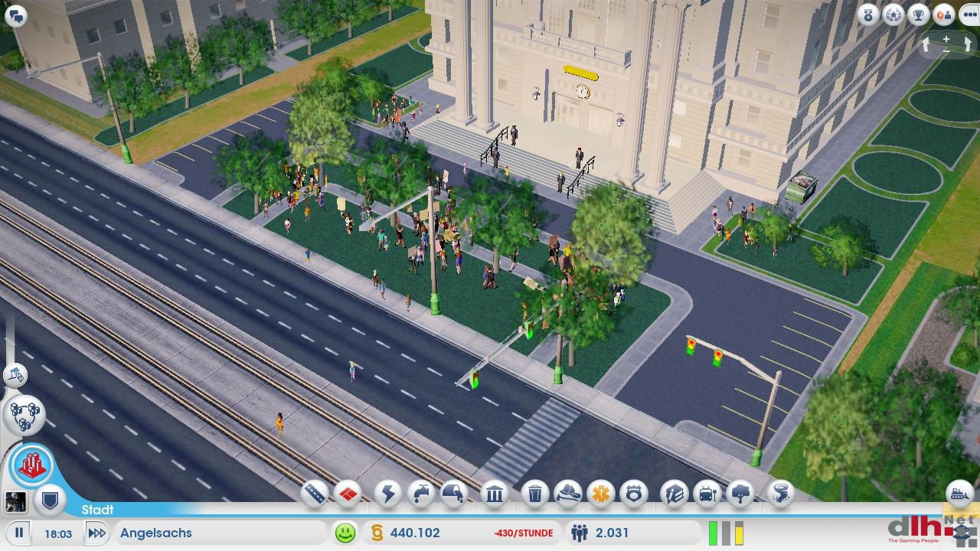This screenshot has width=980, height=551.
Task: Open the Bulldozer tool
Action: coord(959,494)
